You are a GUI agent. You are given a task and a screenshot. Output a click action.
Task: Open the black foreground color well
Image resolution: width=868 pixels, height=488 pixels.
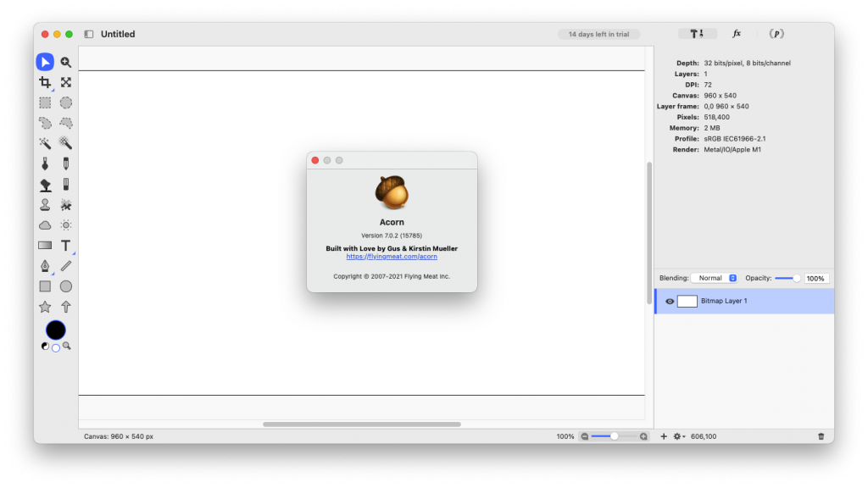[55, 330]
